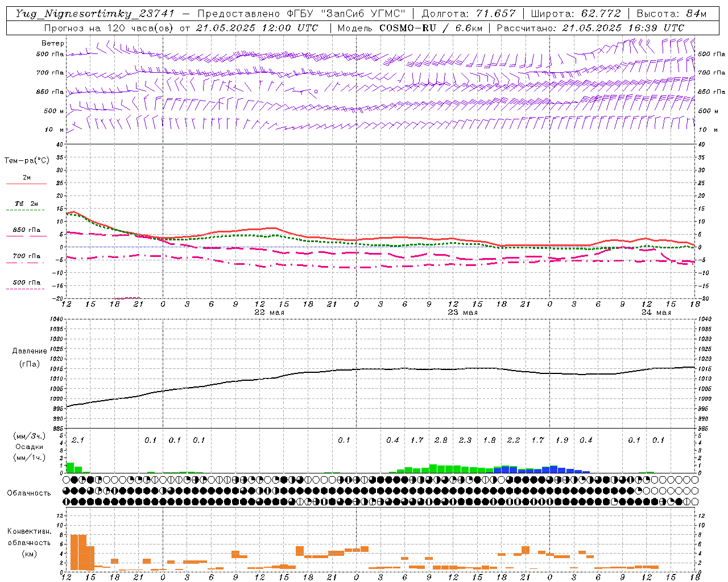This screenshot has width=728, height=582.
Task: Click the 2.3 precipitation value
Action: point(465,440)
